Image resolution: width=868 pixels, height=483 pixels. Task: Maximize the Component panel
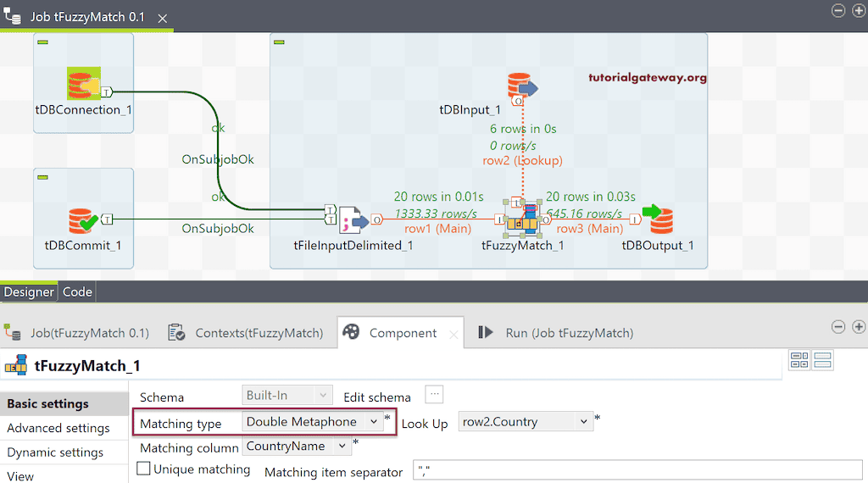(x=859, y=327)
